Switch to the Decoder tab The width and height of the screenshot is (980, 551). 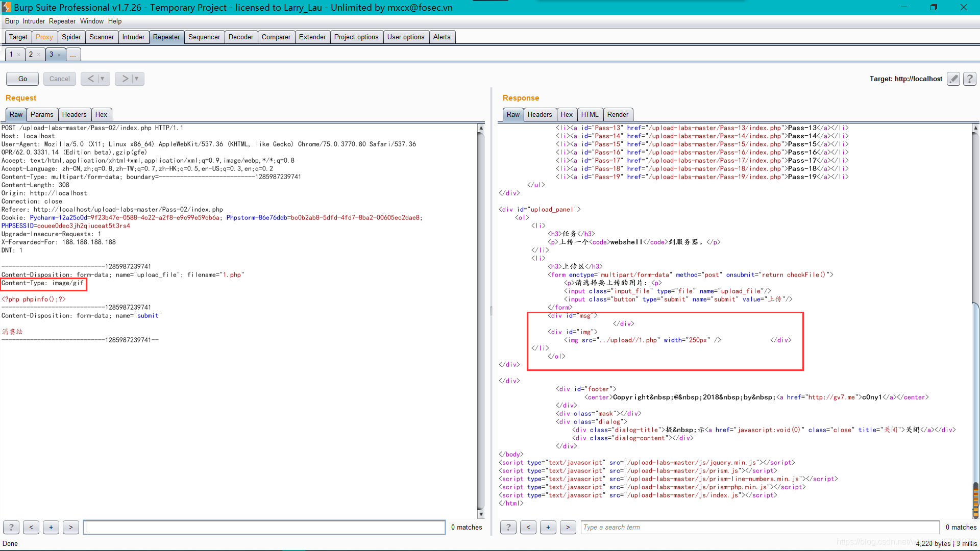tap(241, 37)
